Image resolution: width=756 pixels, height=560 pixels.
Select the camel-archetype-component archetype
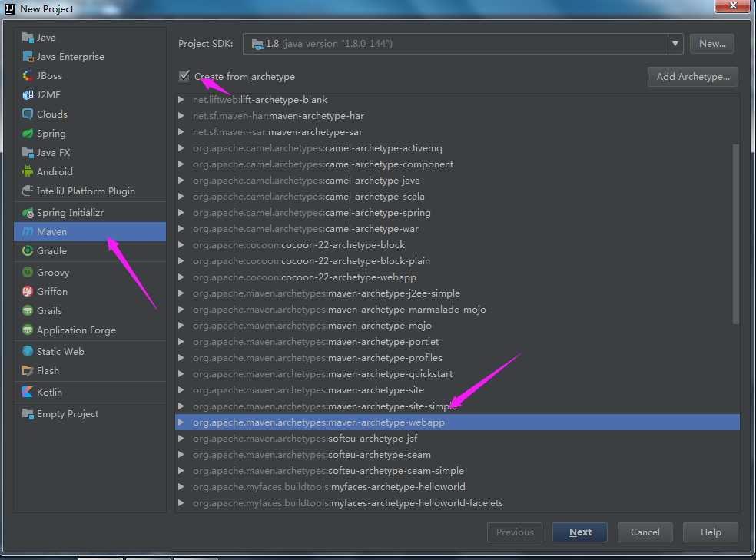(457, 164)
